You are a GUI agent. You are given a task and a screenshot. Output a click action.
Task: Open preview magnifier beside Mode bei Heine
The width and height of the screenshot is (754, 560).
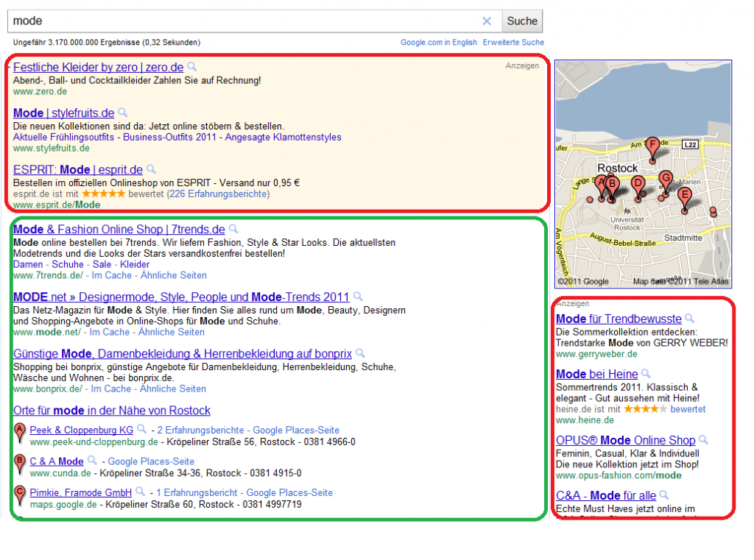(646, 374)
